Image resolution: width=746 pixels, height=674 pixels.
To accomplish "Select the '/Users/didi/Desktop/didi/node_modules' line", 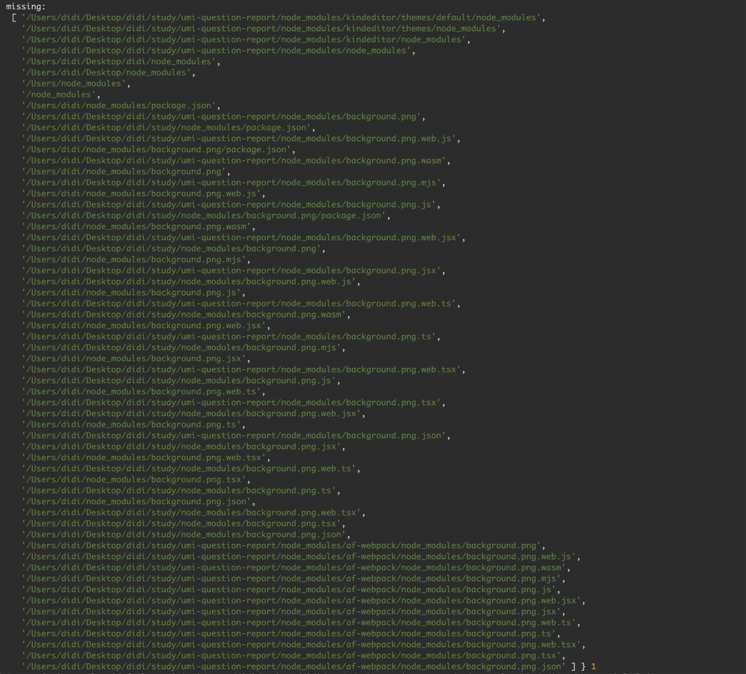I will 121,62.
